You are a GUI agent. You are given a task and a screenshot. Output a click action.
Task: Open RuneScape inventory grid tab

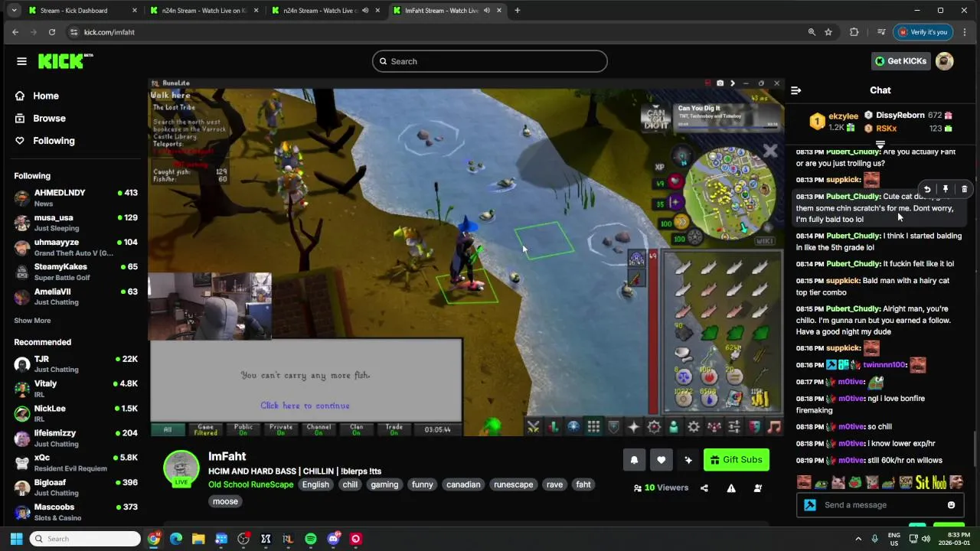tap(593, 427)
